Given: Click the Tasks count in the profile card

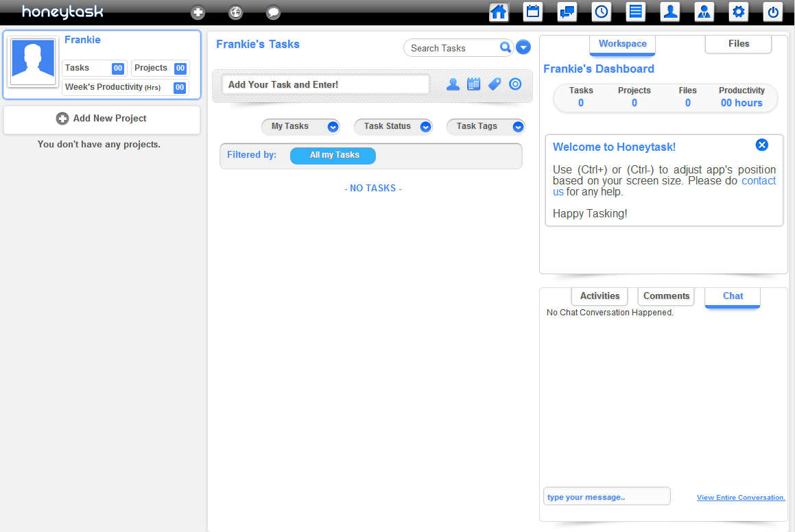Looking at the screenshot, I should click(x=94, y=68).
